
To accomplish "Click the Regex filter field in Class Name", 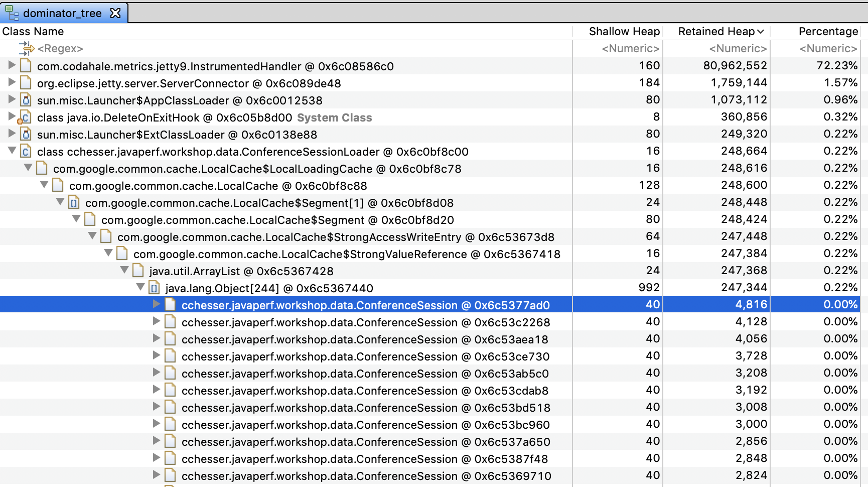I will [x=60, y=49].
